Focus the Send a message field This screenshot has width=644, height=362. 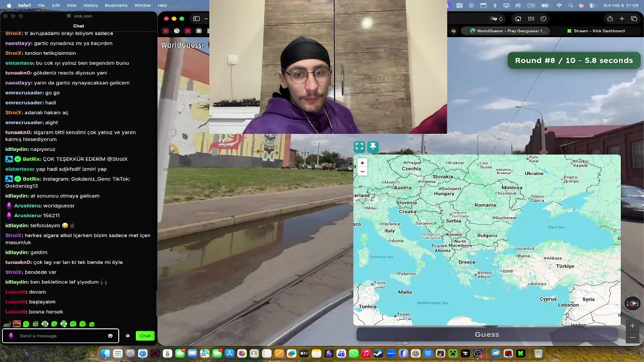point(60,336)
